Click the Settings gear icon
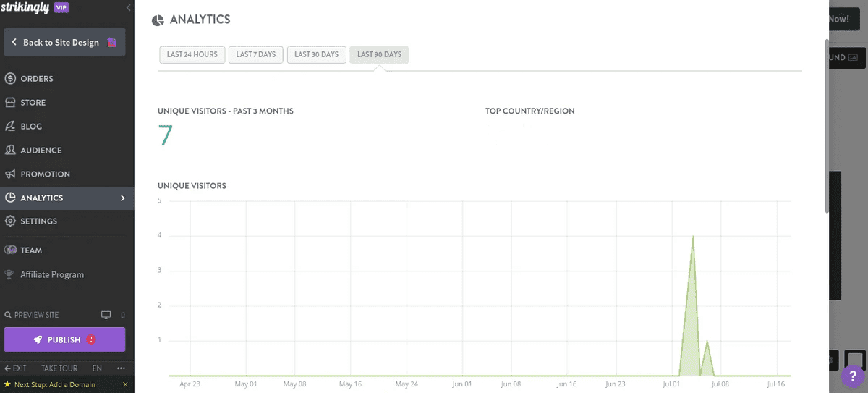 pyautogui.click(x=10, y=221)
